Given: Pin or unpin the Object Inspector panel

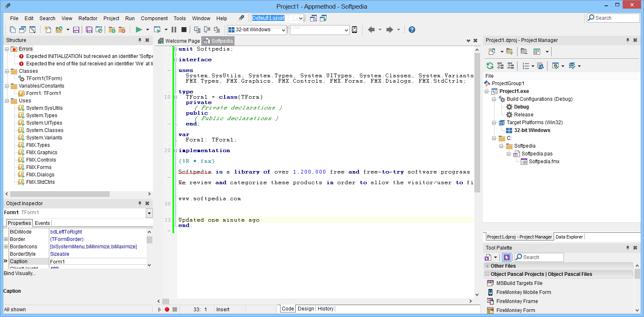Looking at the screenshot, I should coord(140,204).
